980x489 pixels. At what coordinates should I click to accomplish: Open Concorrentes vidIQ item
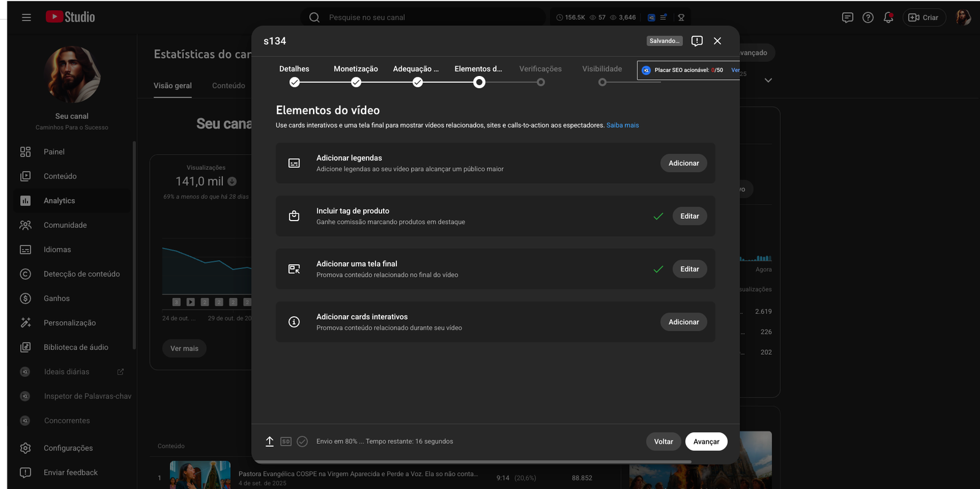tap(72, 421)
